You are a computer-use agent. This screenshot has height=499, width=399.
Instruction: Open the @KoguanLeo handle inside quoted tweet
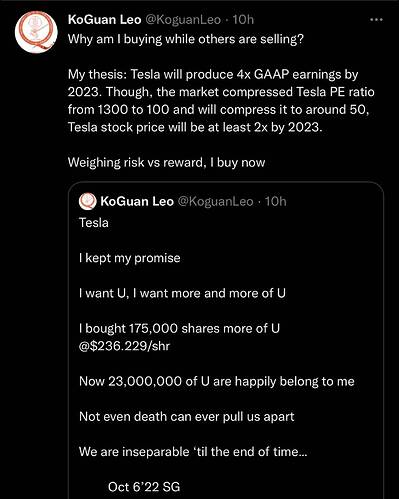point(215,201)
